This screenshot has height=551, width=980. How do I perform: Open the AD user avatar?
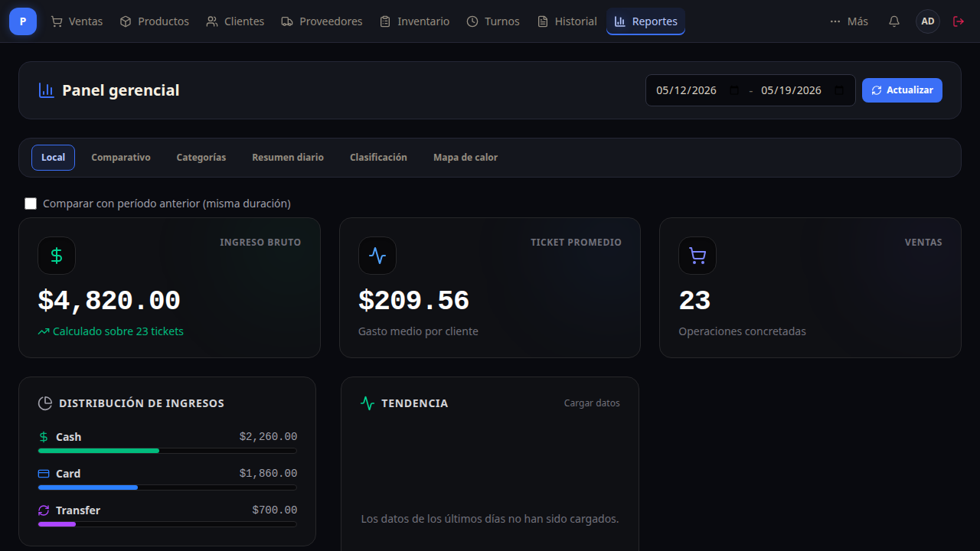coord(928,21)
